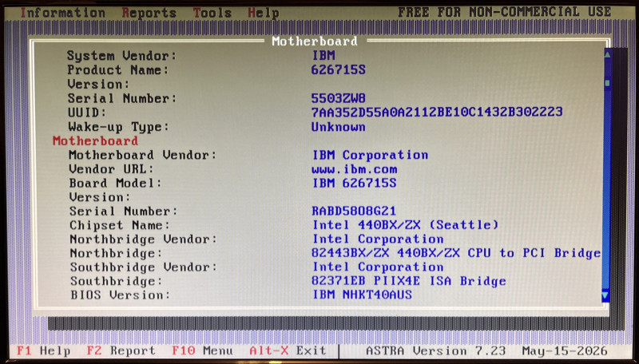Click the UUID label

(x=87, y=112)
